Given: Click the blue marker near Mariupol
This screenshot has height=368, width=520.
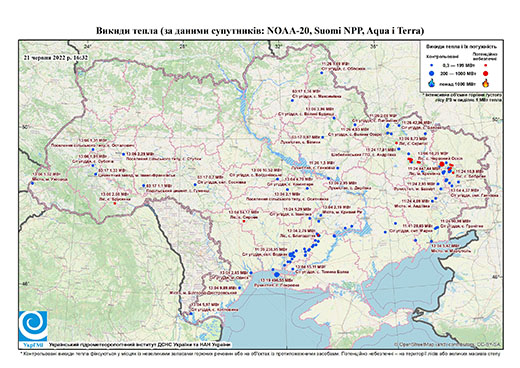Looking at the screenshot, I should 431,241.
